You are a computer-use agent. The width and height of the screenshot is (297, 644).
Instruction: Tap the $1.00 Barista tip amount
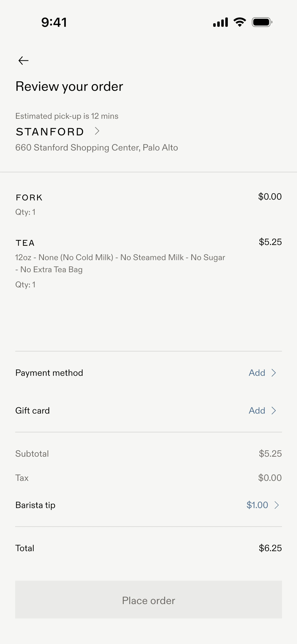click(x=257, y=505)
